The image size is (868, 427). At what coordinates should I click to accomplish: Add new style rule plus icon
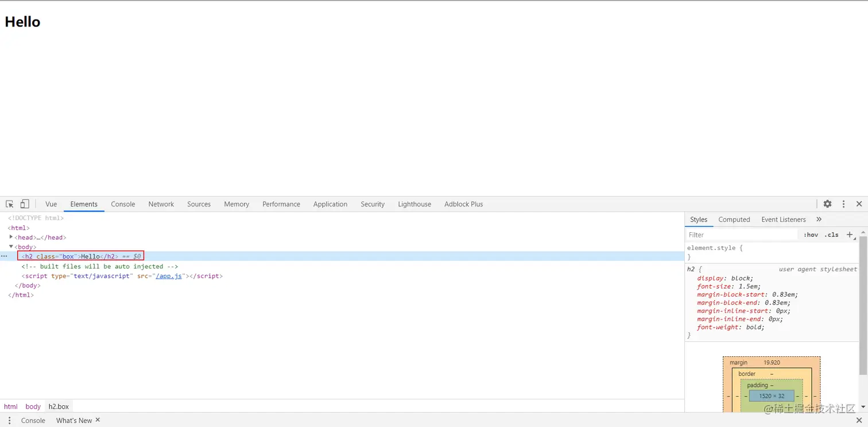850,234
